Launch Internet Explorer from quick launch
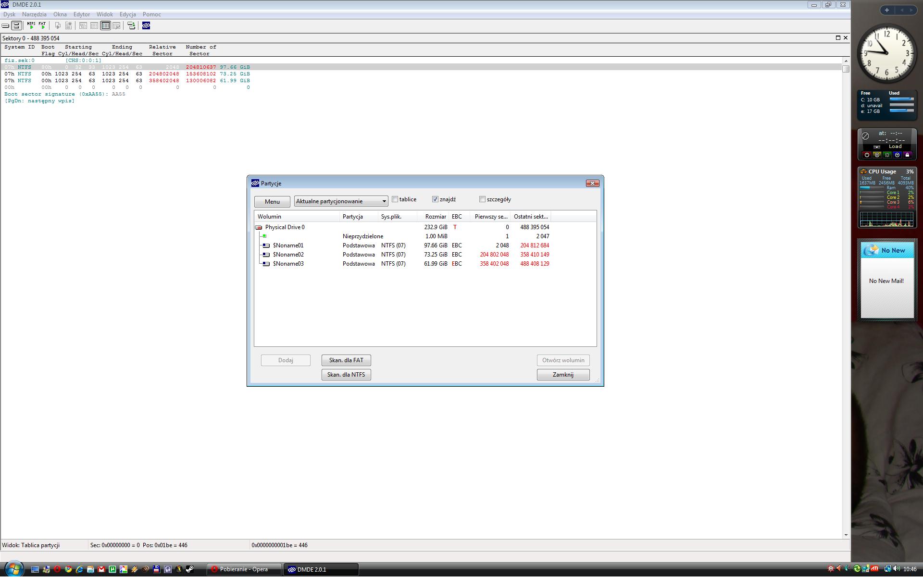 point(79,570)
